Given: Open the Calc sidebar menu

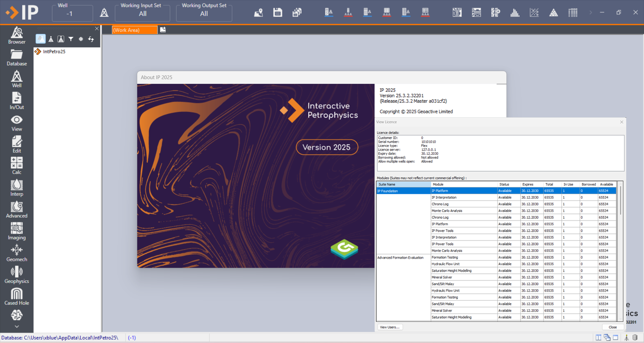Looking at the screenshot, I should pyautogui.click(x=17, y=166).
